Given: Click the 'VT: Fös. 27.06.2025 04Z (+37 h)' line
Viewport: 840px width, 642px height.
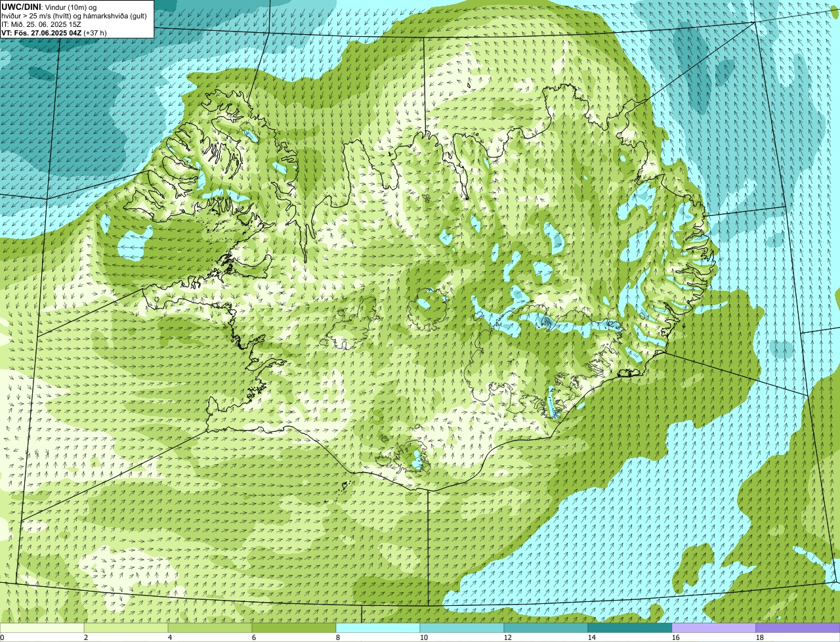Looking at the screenshot, I should [54, 32].
